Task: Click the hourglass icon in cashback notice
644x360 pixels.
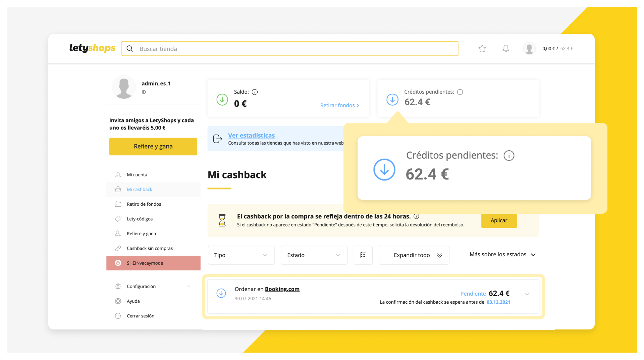Action: coord(222,220)
